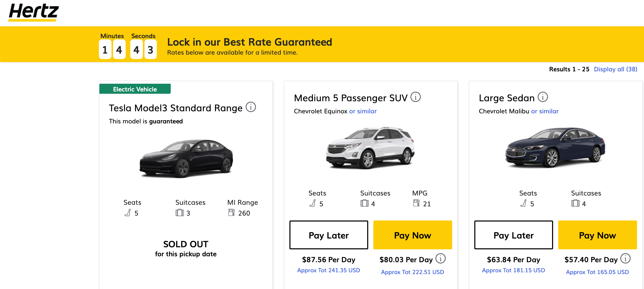Click Pay Later for Chevrolet Equinox
644x289 pixels.
(x=329, y=235)
